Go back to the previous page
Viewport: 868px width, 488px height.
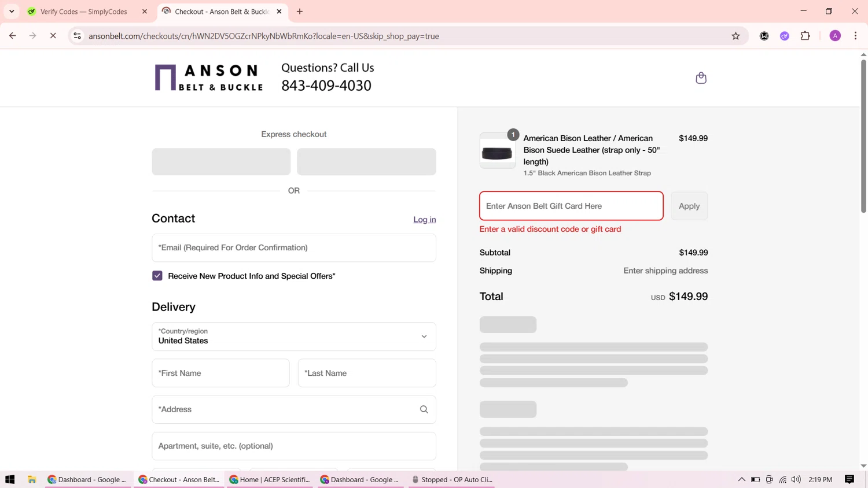pos(13,36)
